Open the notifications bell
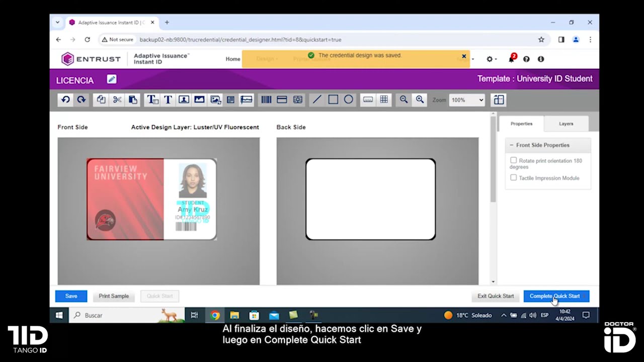The image size is (644, 362). (x=512, y=59)
